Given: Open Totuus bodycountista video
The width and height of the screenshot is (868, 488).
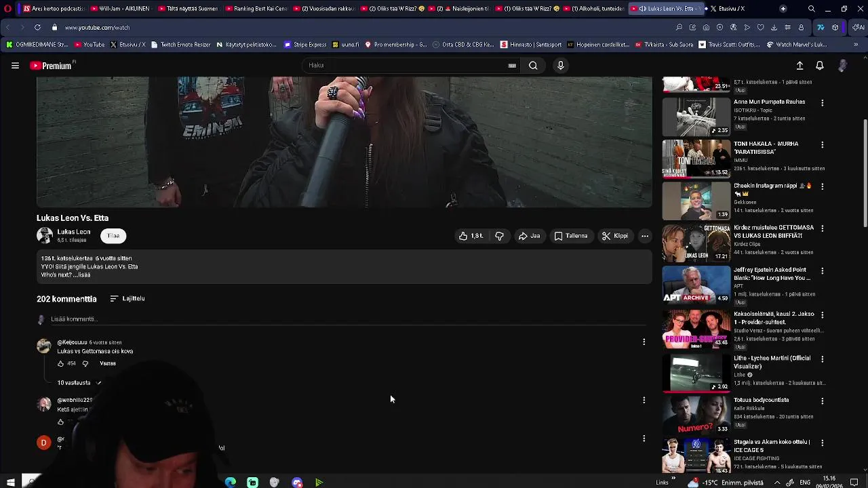Looking at the screenshot, I should point(761,401).
